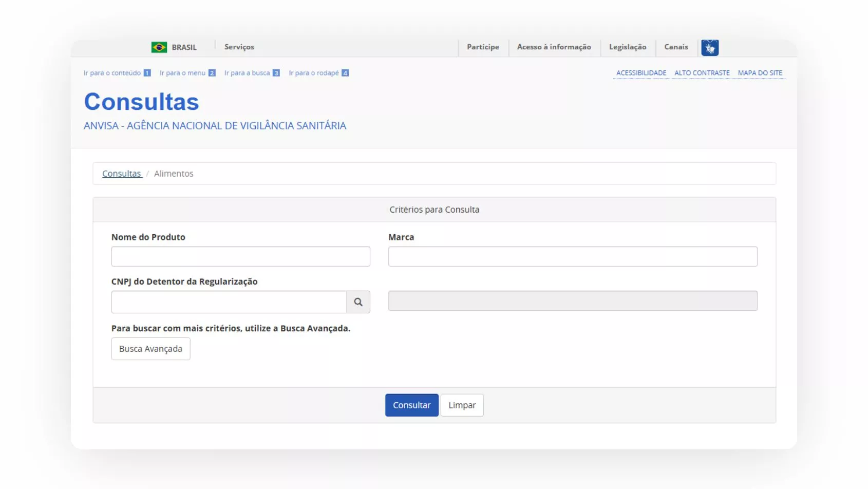Open the Participe menu item
The width and height of the screenshot is (868, 489).
(x=483, y=47)
